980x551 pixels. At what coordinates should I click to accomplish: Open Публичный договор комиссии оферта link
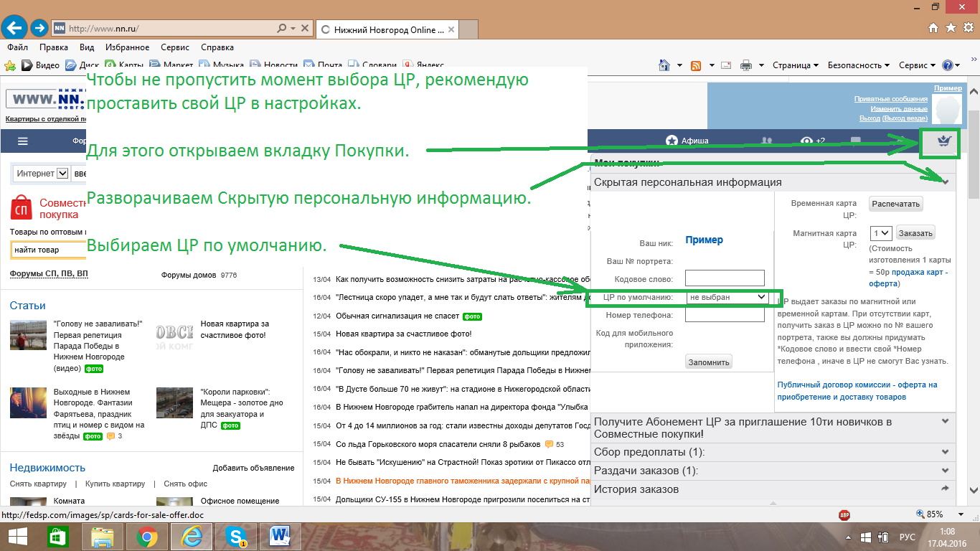(x=857, y=391)
